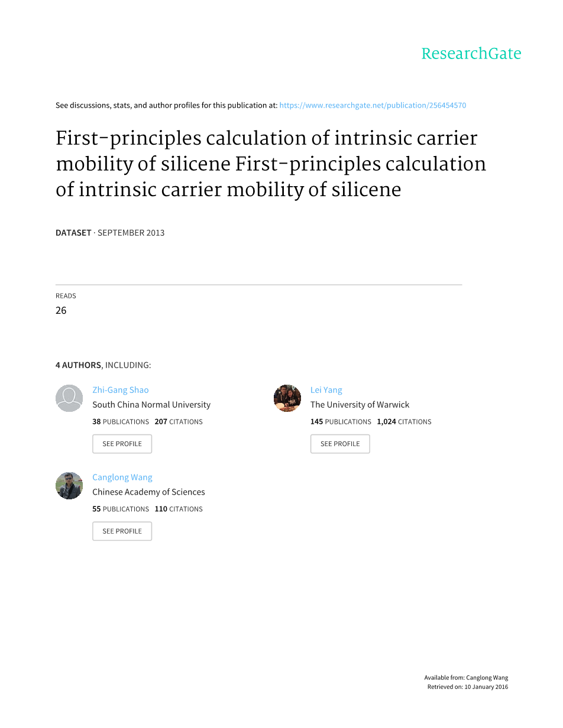Click the 4 Authors heading
This screenshot has height=728, width=563.
pos(103,365)
